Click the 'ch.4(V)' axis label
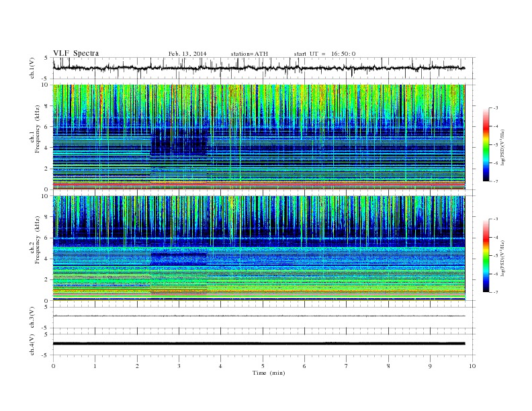The image size is (532, 411). [x=32, y=345]
